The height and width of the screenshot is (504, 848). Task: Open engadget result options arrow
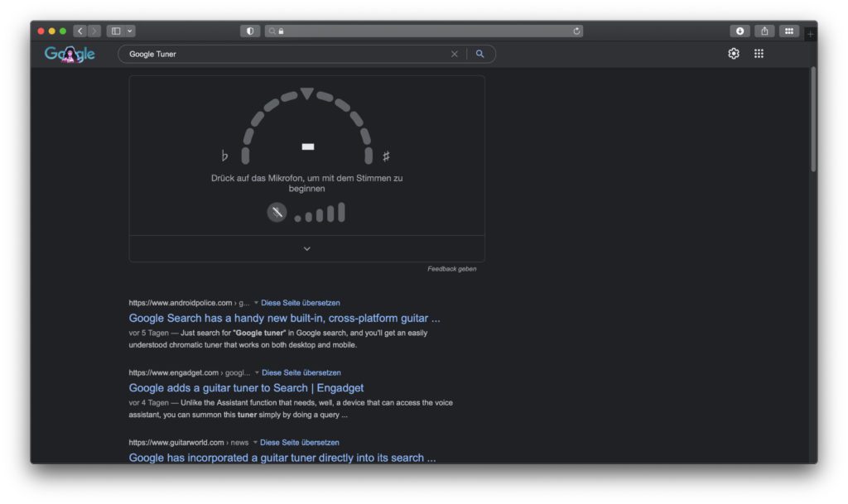coord(257,372)
